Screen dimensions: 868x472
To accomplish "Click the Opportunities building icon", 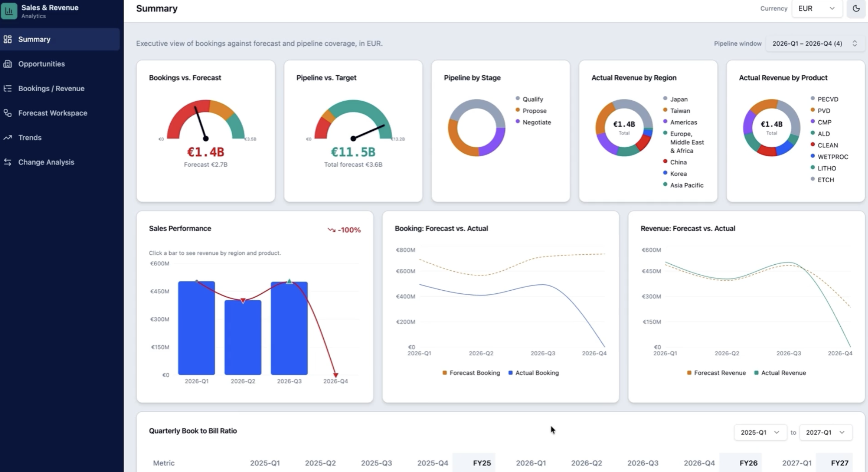I will pyautogui.click(x=7, y=64).
